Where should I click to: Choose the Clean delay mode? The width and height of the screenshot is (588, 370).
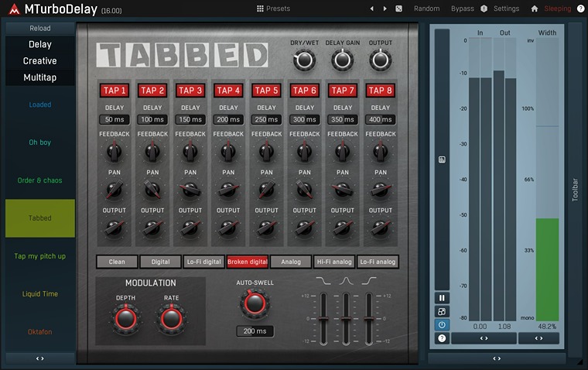(117, 262)
